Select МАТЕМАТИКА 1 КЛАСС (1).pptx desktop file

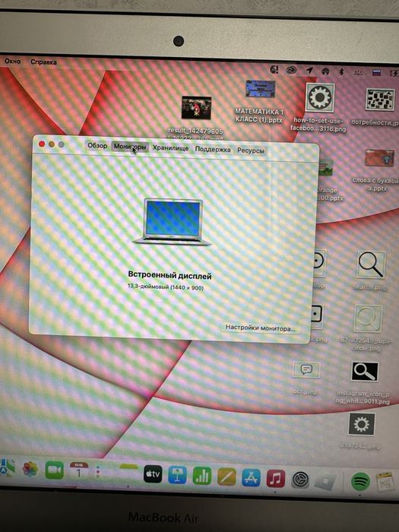(x=260, y=101)
